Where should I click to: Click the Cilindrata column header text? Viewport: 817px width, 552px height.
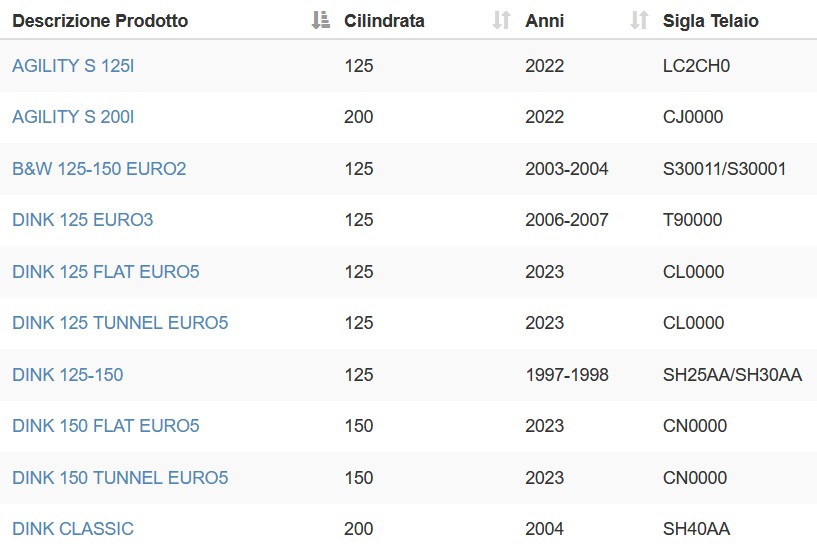coord(384,21)
